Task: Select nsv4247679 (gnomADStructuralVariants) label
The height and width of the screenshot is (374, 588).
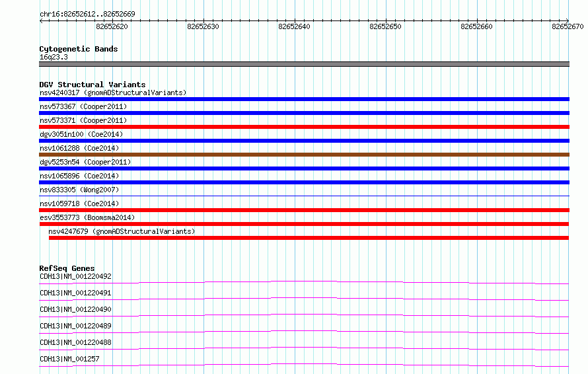Action: coord(122,231)
